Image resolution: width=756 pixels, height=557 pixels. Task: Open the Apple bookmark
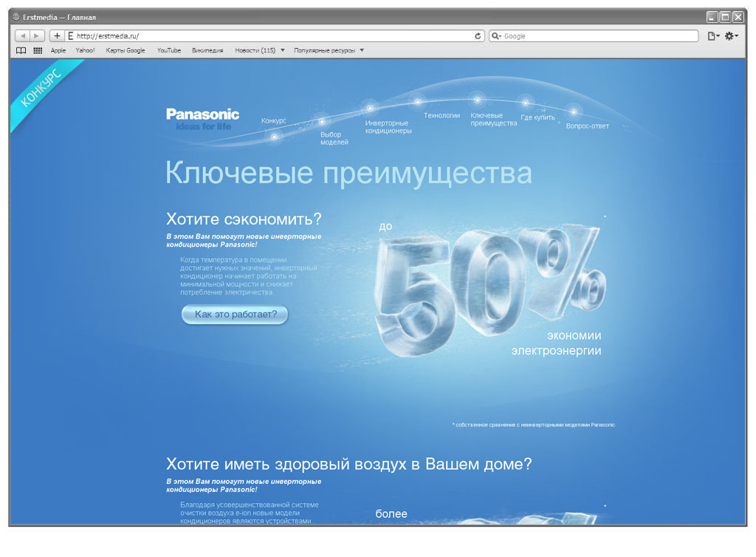pyautogui.click(x=58, y=51)
